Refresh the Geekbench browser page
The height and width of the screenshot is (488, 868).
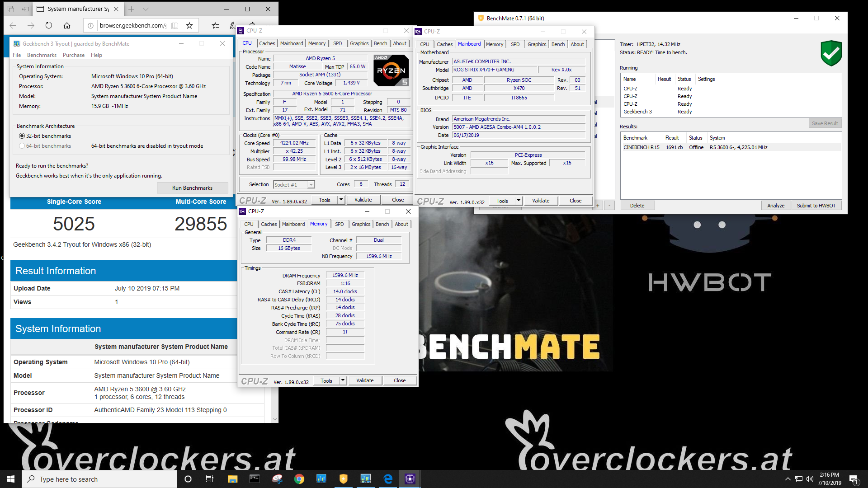point(49,25)
